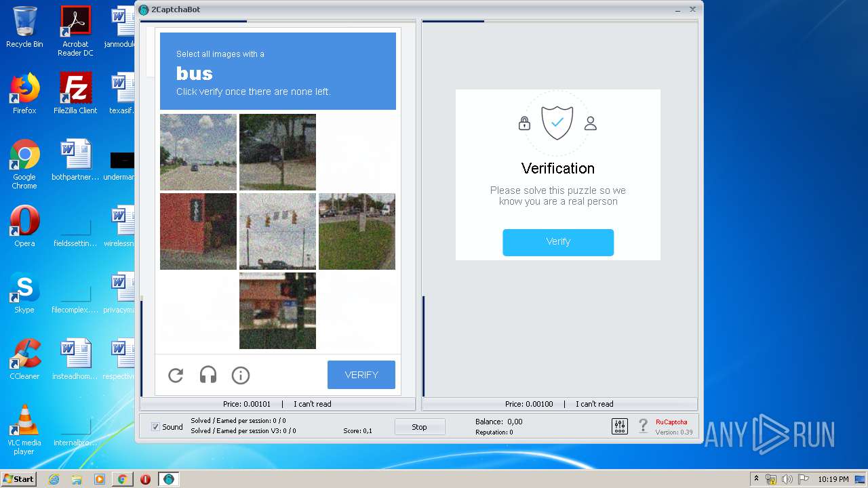Select the traffic lights captcha tile
The height and width of the screenshot is (488, 868).
(277, 231)
